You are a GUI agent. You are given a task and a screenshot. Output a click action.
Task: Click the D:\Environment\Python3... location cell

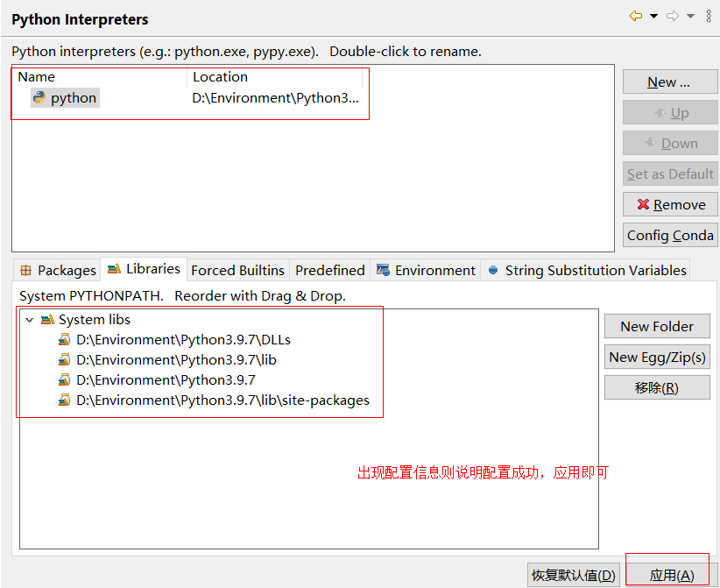pos(276,98)
